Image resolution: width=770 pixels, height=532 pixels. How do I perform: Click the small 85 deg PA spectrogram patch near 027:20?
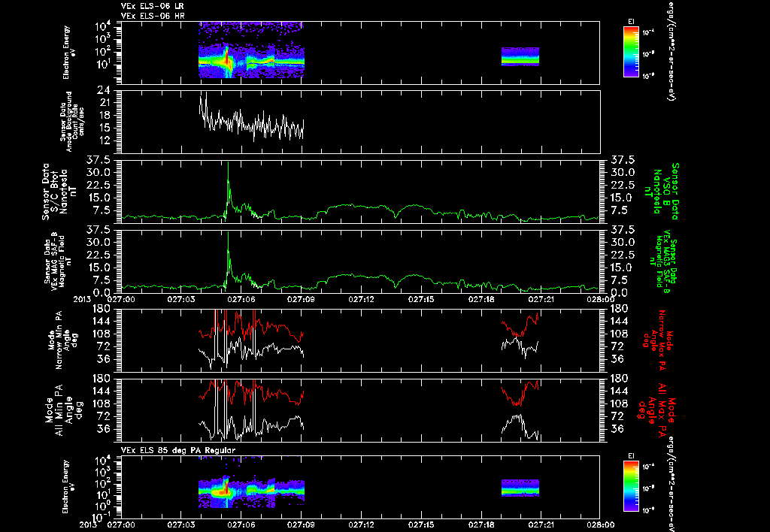click(x=520, y=488)
